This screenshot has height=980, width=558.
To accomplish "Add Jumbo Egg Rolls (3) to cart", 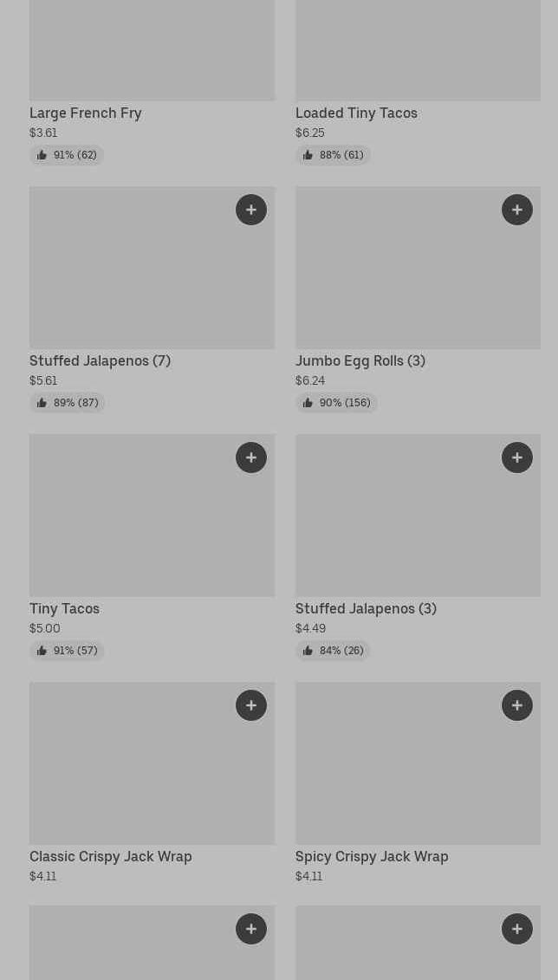I will [517, 210].
